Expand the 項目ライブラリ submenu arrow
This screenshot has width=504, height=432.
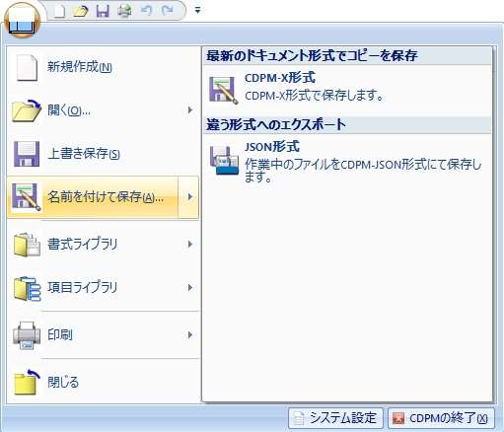[x=189, y=288]
